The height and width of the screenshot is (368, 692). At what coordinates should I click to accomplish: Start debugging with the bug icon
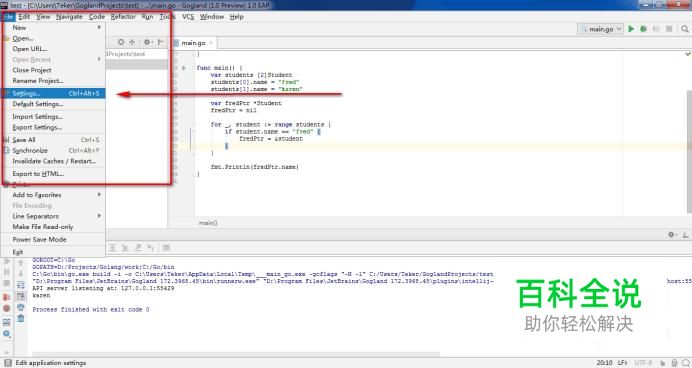pyautogui.click(x=643, y=29)
